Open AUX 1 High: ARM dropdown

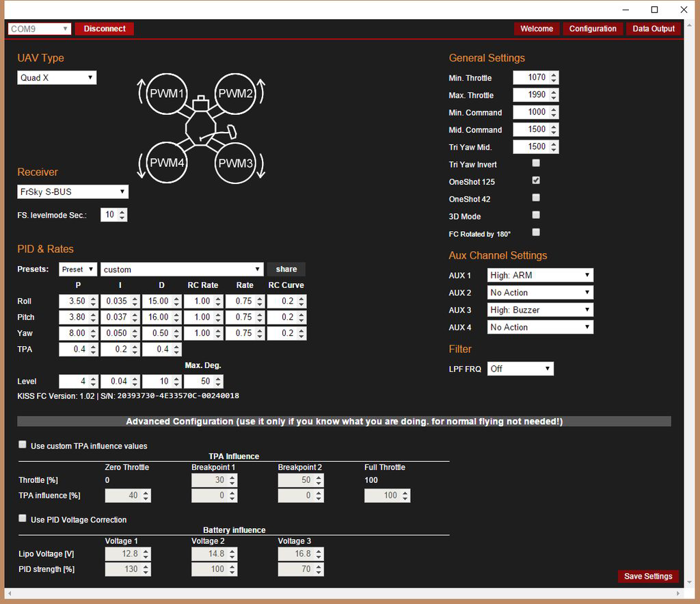[540, 275]
